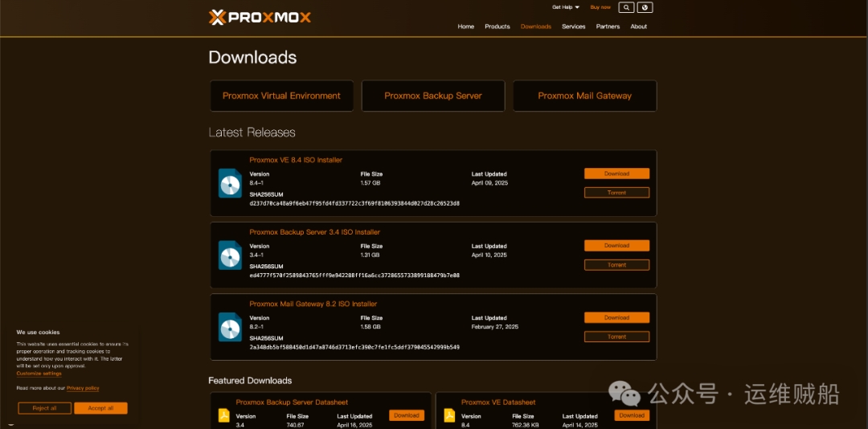
Task: Click the file size 762.38 KB value
Action: [x=526, y=425]
